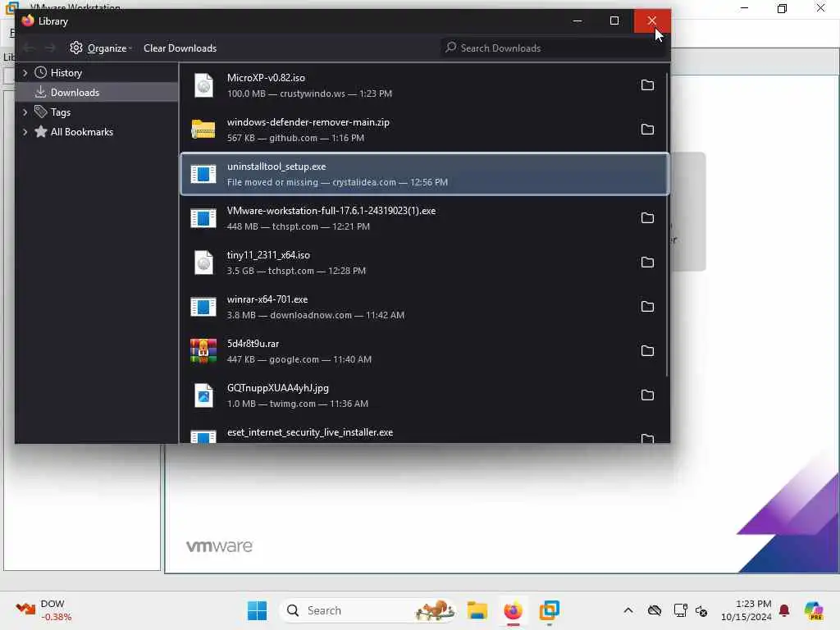This screenshot has height=630, width=840.
Task: Click the OneDrive cloud tray icon
Action: pyautogui.click(x=654, y=610)
